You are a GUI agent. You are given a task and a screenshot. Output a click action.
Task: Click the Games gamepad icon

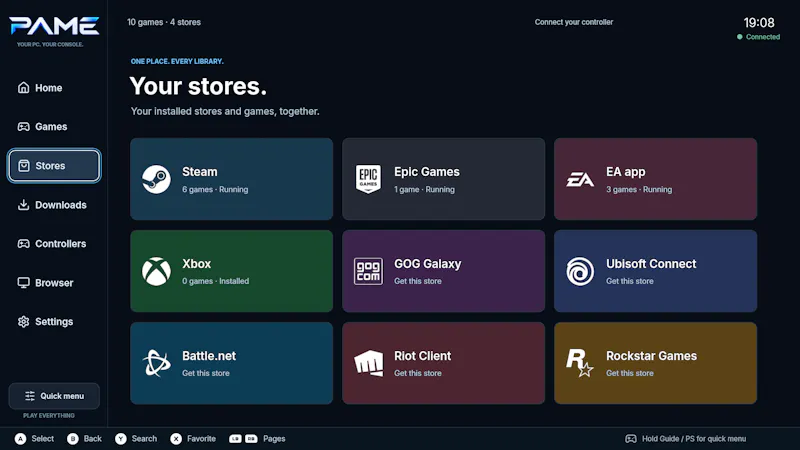pos(23,127)
